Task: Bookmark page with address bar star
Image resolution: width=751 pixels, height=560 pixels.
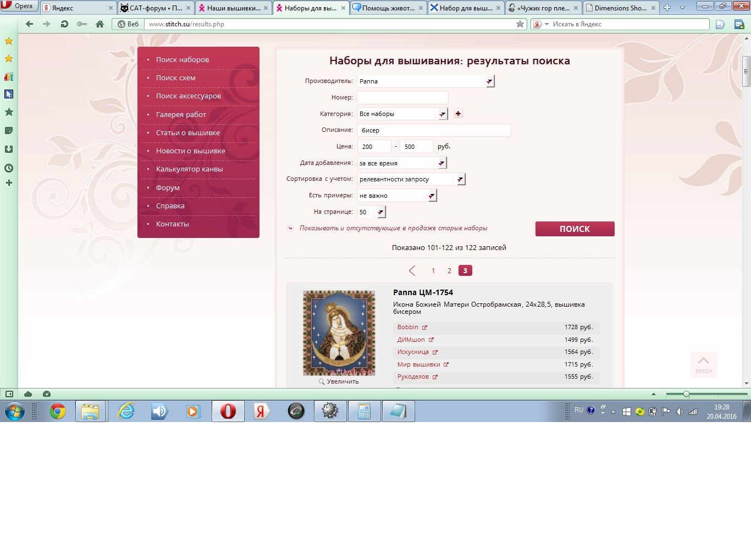Action: coord(520,24)
